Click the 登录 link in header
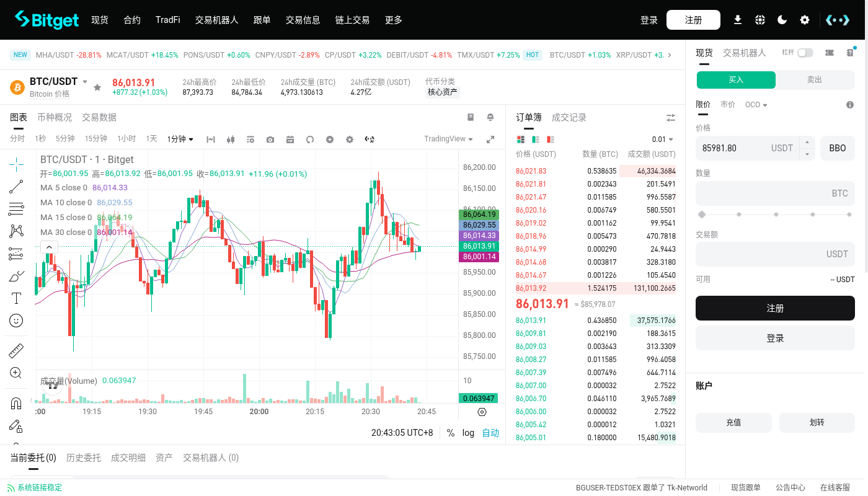The width and height of the screenshot is (868, 496). (x=649, y=20)
